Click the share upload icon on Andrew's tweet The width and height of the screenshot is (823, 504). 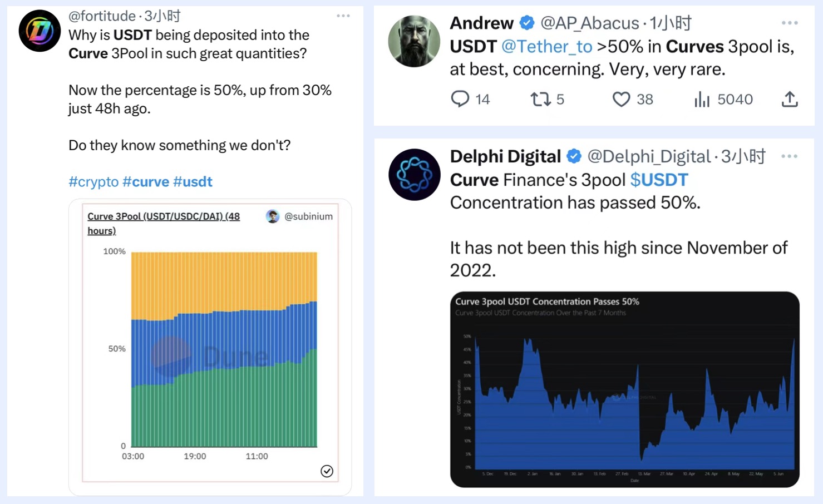[790, 99]
